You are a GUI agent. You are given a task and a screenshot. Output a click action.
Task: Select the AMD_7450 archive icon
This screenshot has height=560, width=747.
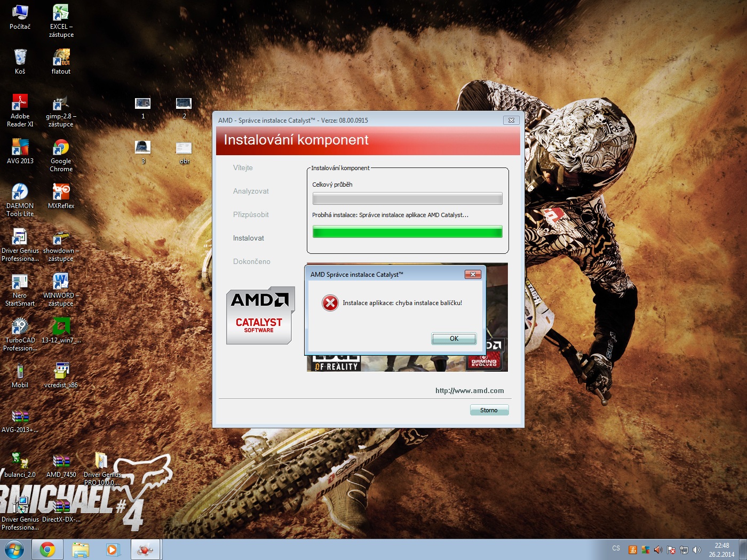point(61,465)
